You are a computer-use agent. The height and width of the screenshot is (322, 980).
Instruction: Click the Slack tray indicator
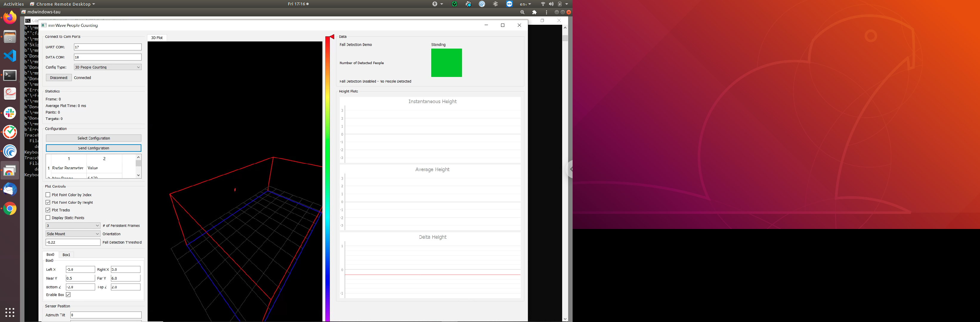(x=468, y=4)
